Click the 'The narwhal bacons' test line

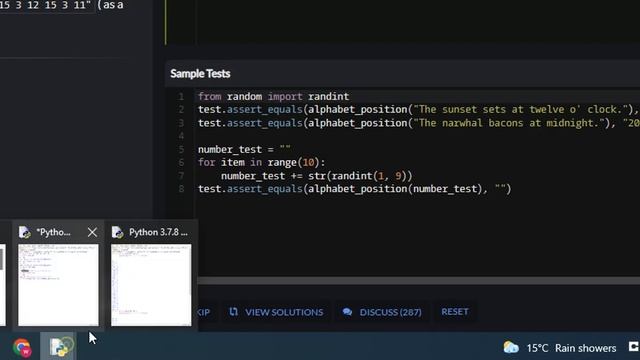coord(418,123)
